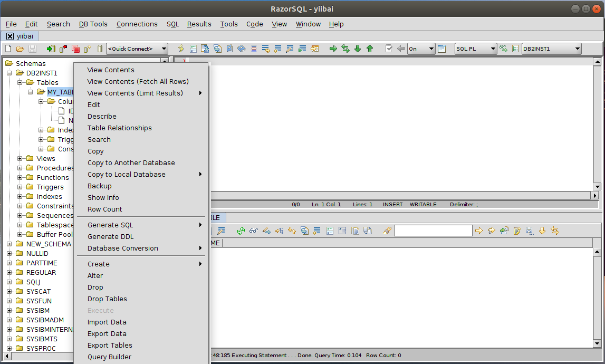Image resolution: width=605 pixels, height=364 pixels.
Task: Open the Connections menu
Action: [137, 24]
